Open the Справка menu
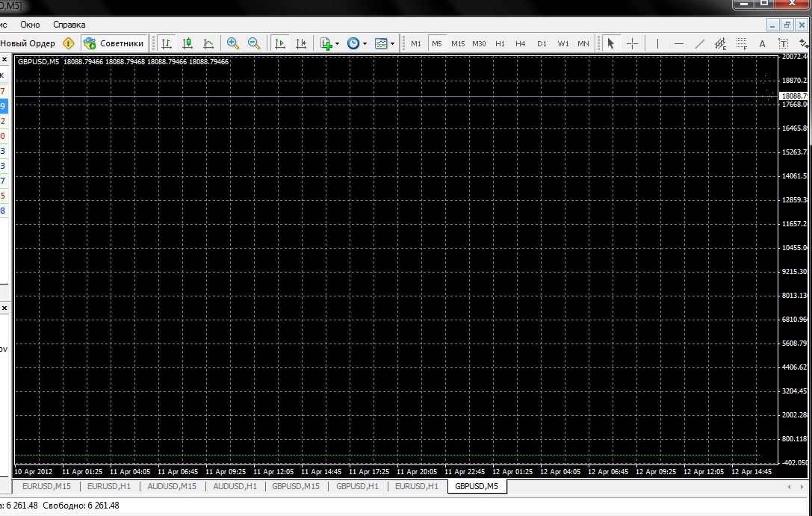 [x=69, y=25]
